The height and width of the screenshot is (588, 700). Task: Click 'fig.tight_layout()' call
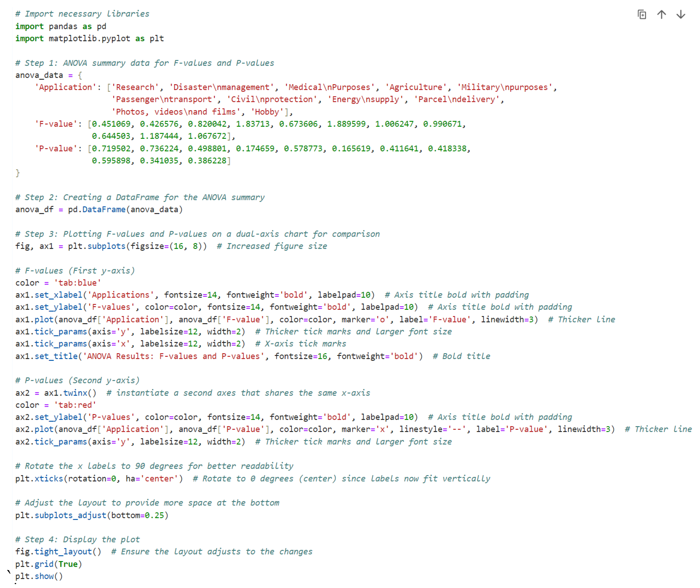pos(58,552)
